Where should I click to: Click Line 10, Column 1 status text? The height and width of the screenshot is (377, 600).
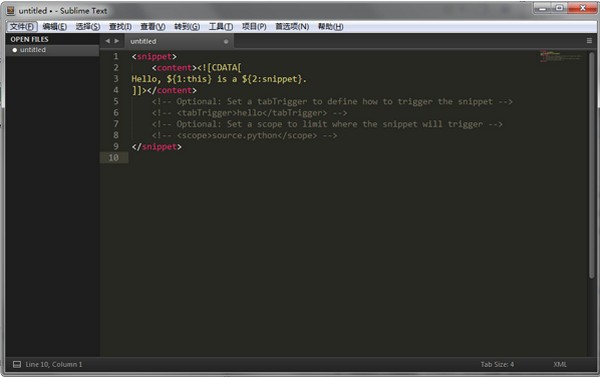coord(54,364)
